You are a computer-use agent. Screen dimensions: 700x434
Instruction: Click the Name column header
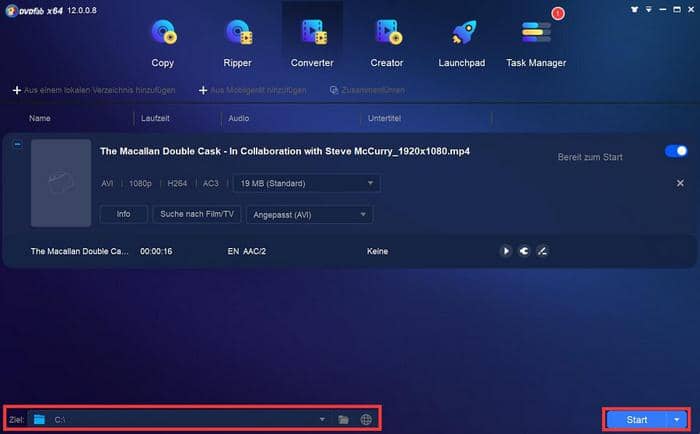40,118
